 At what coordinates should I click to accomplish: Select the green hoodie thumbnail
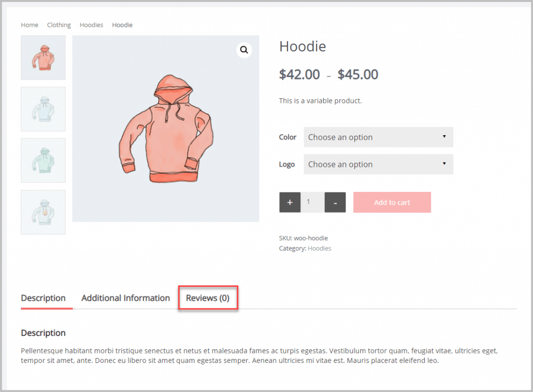(43, 160)
